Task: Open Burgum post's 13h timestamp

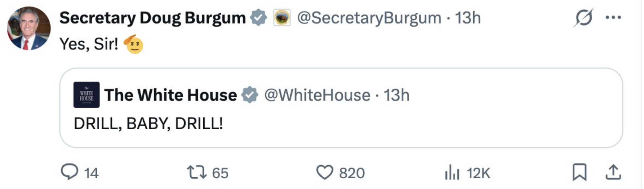Action: (x=468, y=18)
